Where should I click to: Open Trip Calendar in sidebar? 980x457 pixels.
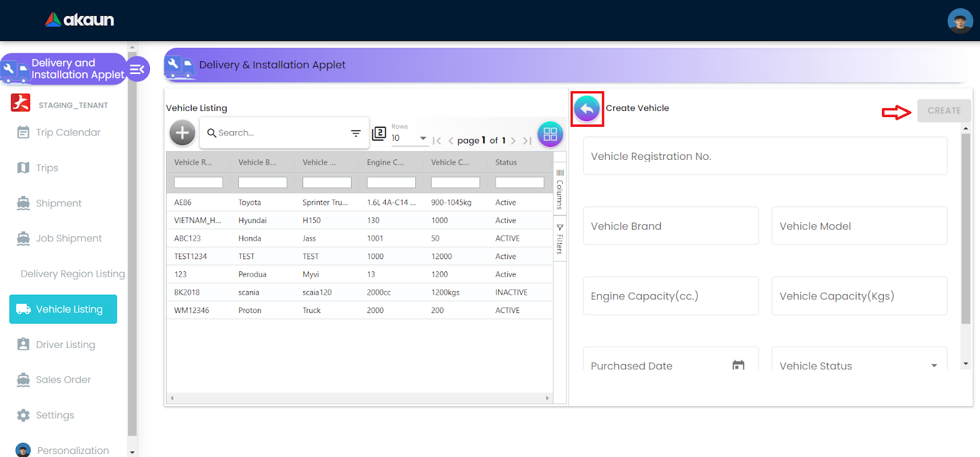point(67,132)
